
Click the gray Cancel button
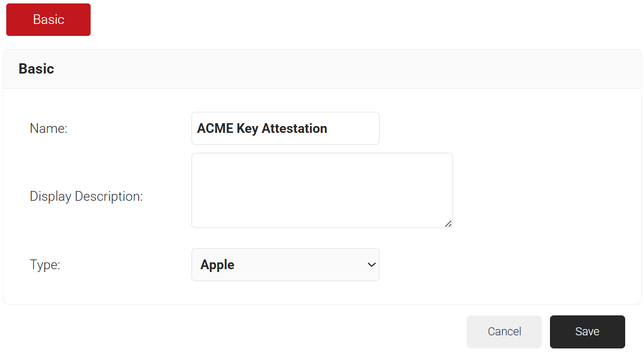tap(504, 331)
